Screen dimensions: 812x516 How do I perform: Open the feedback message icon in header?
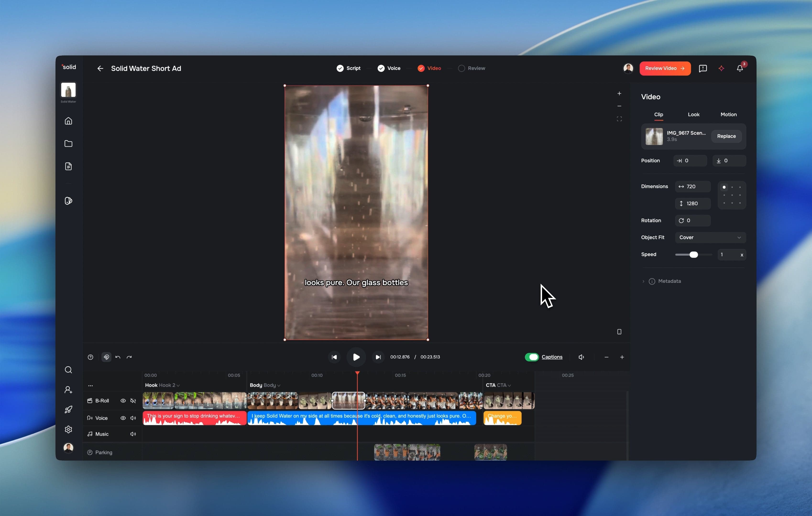pyautogui.click(x=703, y=68)
